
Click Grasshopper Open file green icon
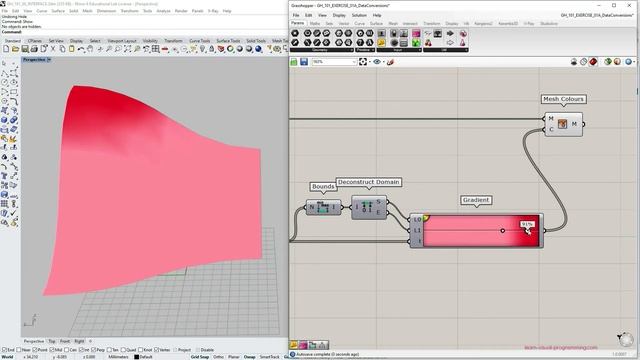pos(293,62)
